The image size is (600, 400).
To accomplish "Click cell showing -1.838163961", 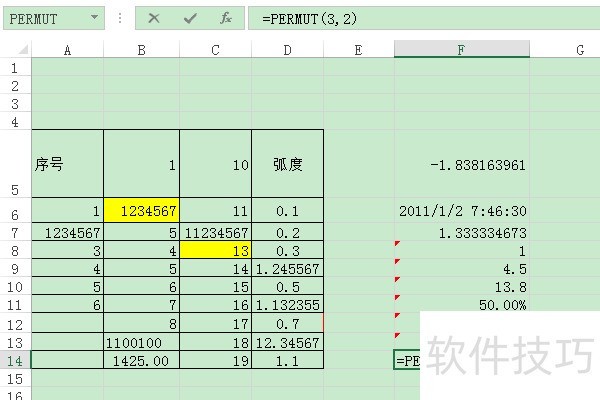I will [x=462, y=164].
